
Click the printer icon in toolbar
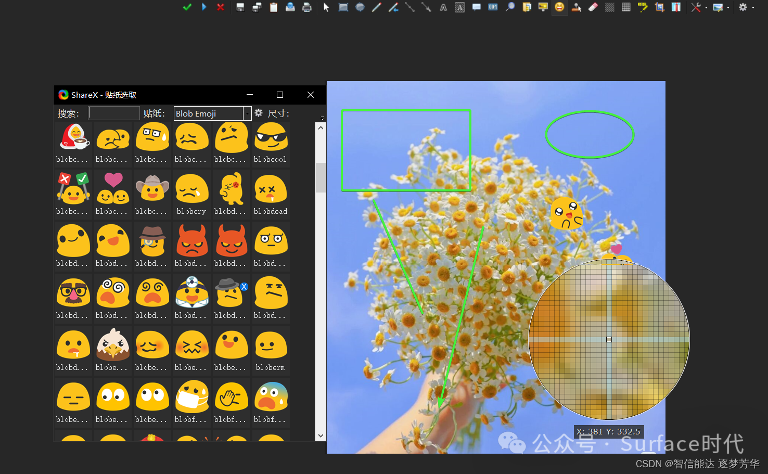tap(307, 7)
